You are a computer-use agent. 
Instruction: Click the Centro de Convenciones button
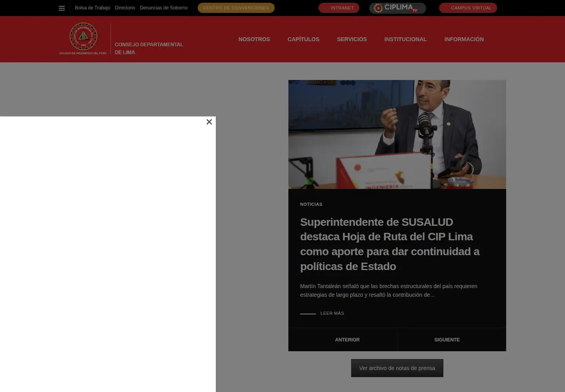point(236,8)
